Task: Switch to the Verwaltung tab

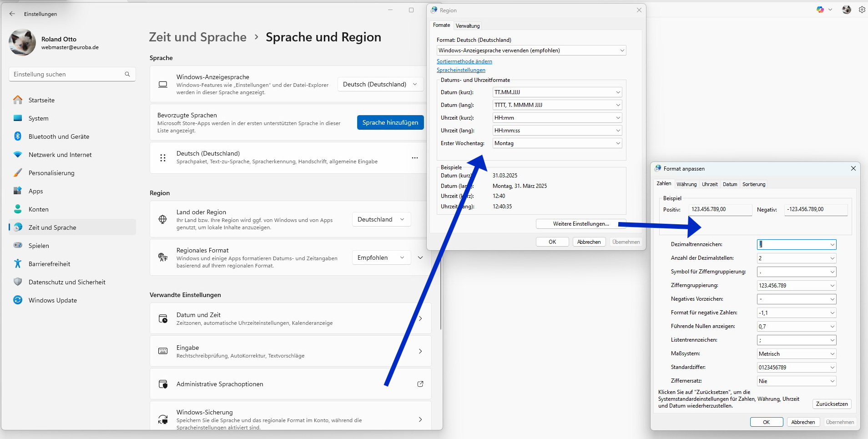Action: 468,26
